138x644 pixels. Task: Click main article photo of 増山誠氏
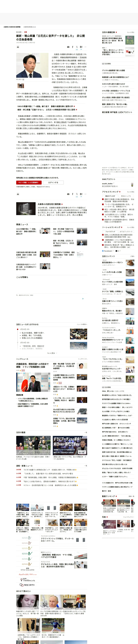[x=32, y=65]
